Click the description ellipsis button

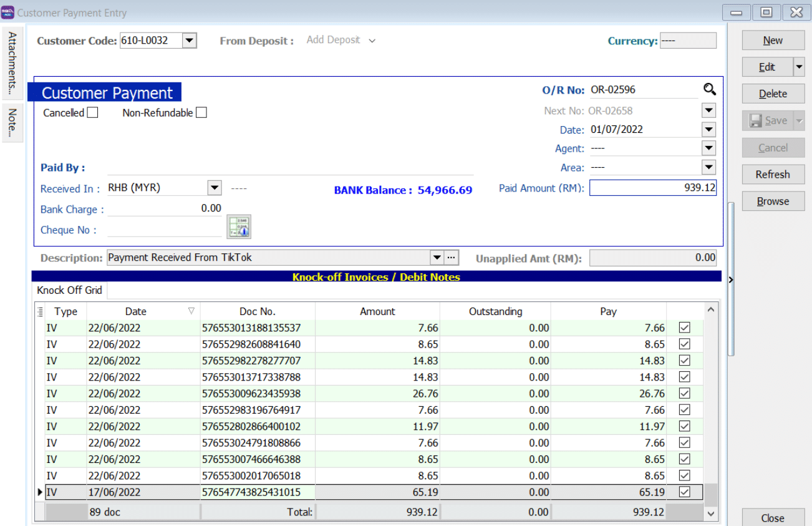(x=452, y=258)
